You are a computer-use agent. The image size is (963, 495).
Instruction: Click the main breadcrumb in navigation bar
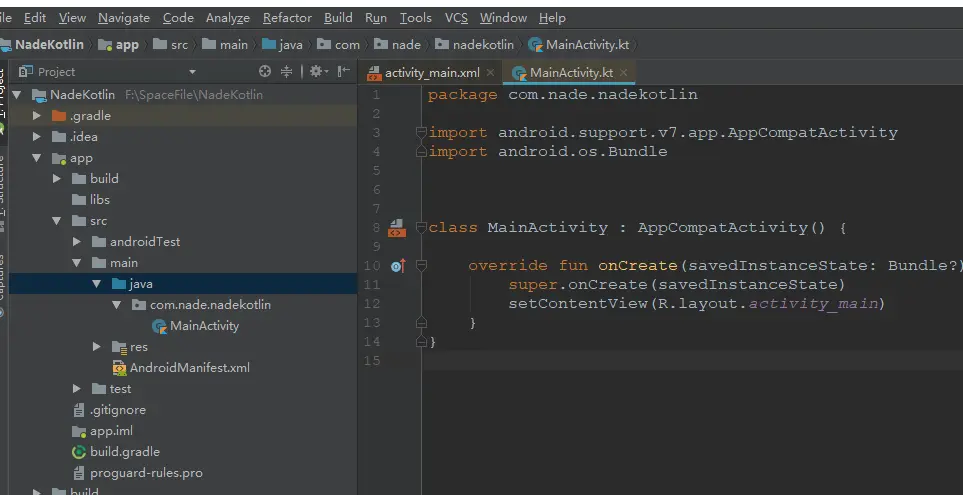tap(225, 44)
